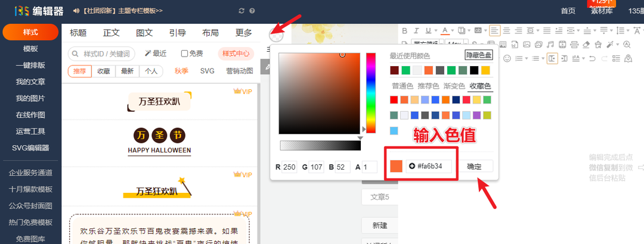Screen dimensions: 644x244
Task: Redo the last edit
Action: click(x=604, y=58)
